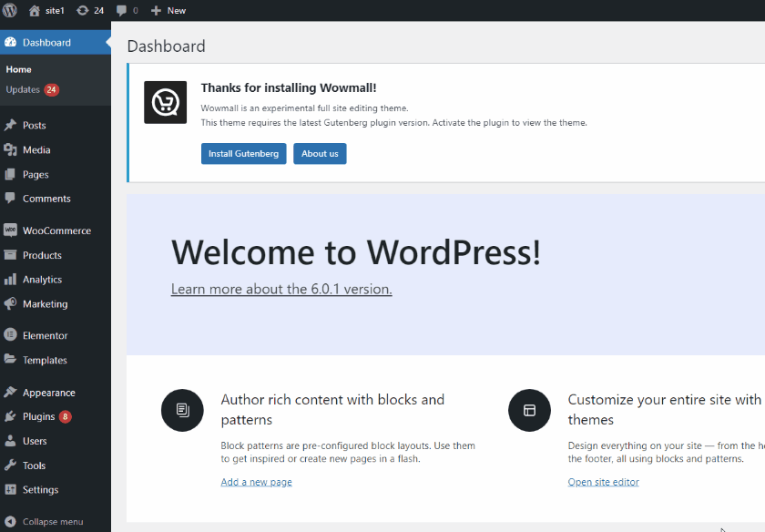The height and width of the screenshot is (532, 765).
Task: Click the Collapse menu arrow icon
Action: pos(10,521)
